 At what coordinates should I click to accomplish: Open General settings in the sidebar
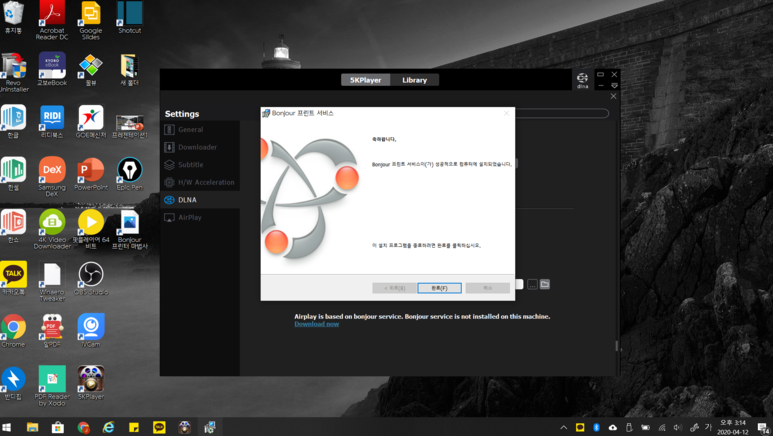[x=200, y=130]
